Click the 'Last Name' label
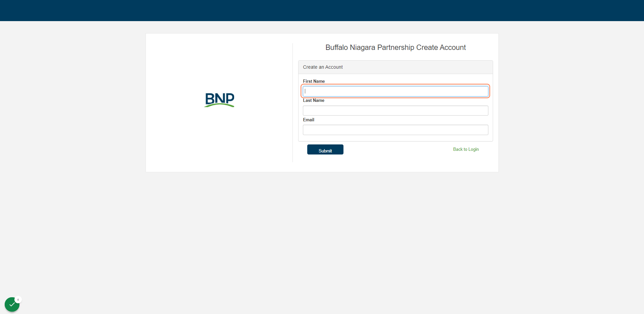Viewport: 644px width, 314px height. tap(313, 101)
